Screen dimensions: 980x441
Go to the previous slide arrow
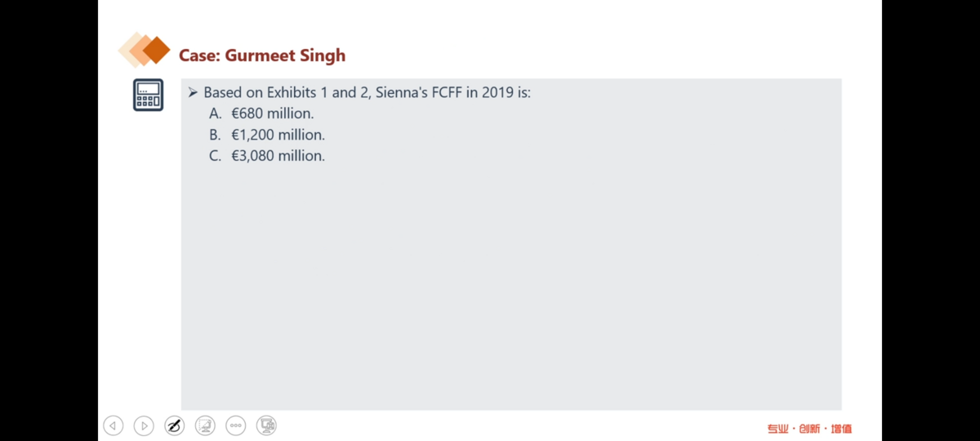click(114, 425)
